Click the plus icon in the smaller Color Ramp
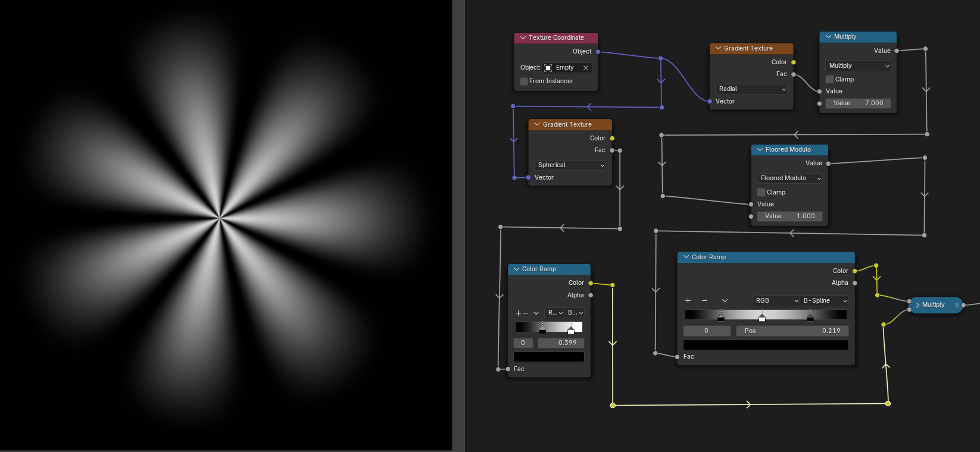Screen dimensions: 980x452 point(518,313)
